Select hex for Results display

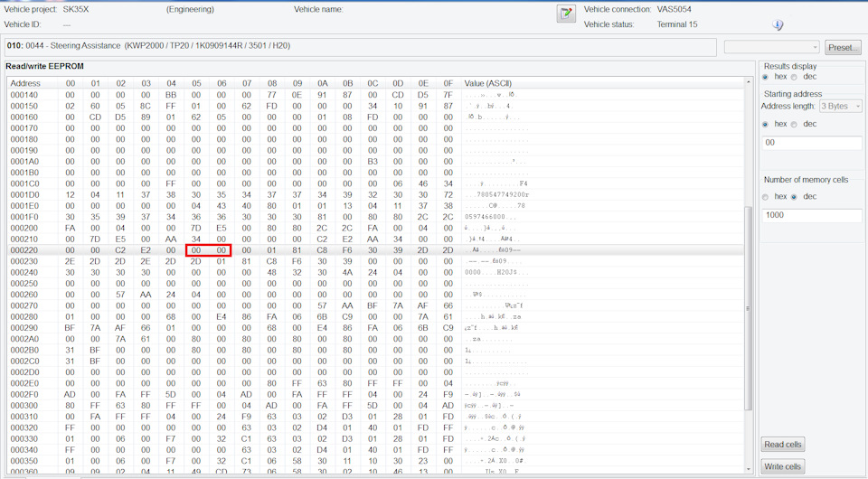pyautogui.click(x=766, y=77)
